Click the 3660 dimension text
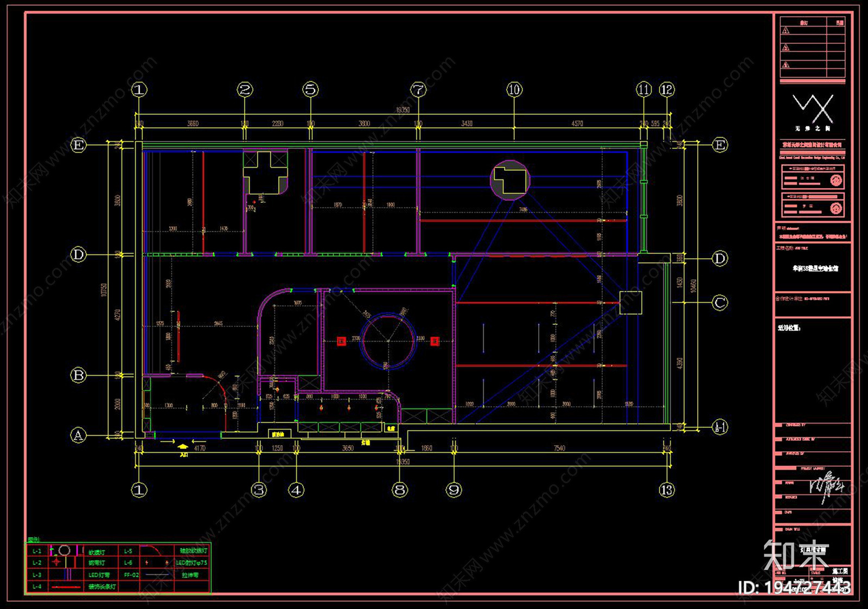 coord(193,124)
